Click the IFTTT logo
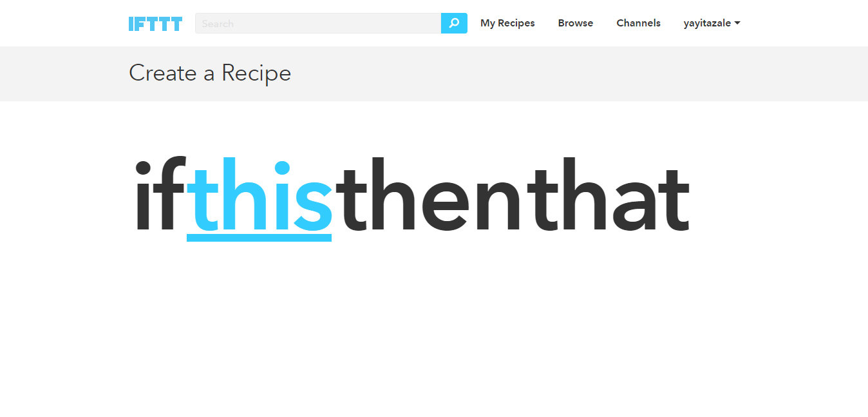868x417 pixels. pos(155,24)
